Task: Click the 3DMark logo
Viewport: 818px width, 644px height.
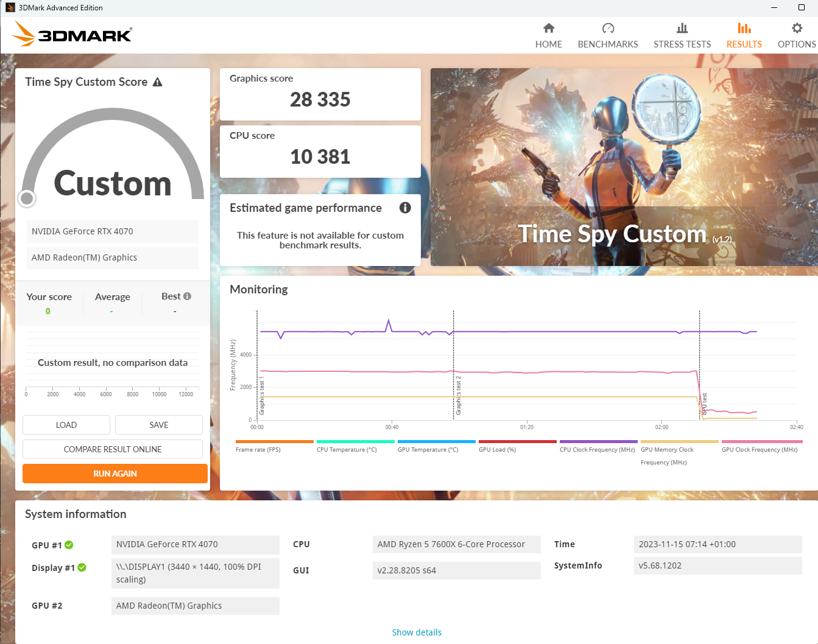Action: 72,34
